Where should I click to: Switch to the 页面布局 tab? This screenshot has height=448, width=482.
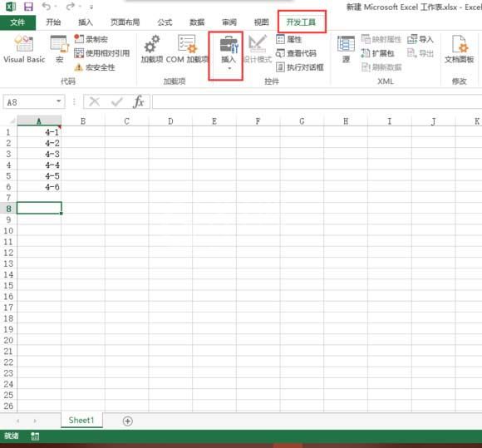point(125,22)
